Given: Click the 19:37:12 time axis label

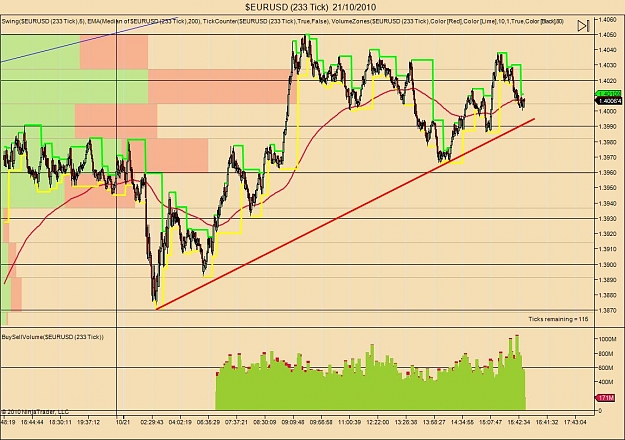Looking at the screenshot, I should (x=88, y=422).
